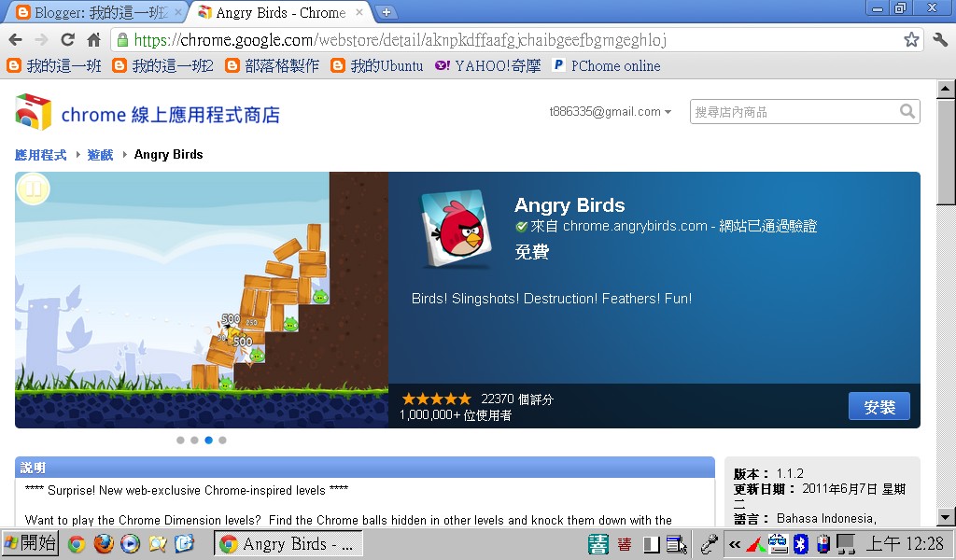Select the fourth slideshow dot
The height and width of the screenshot is (560, 956).
222,440
